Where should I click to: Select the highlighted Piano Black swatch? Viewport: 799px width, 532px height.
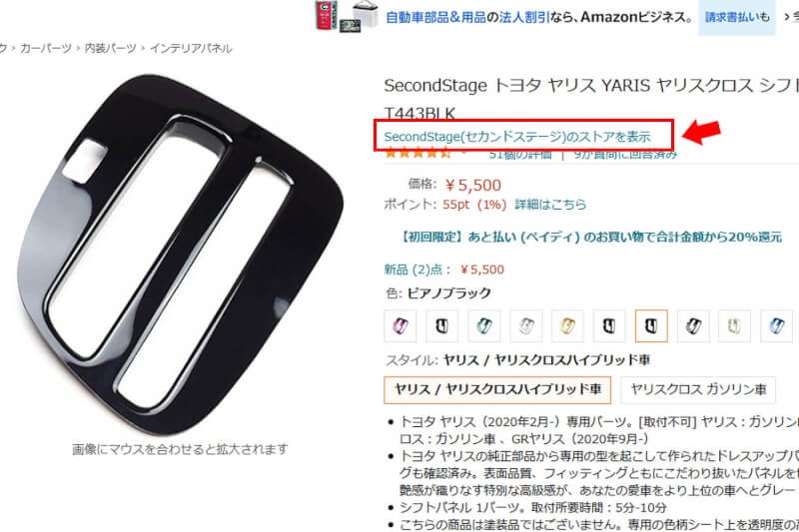coord(651,325)
